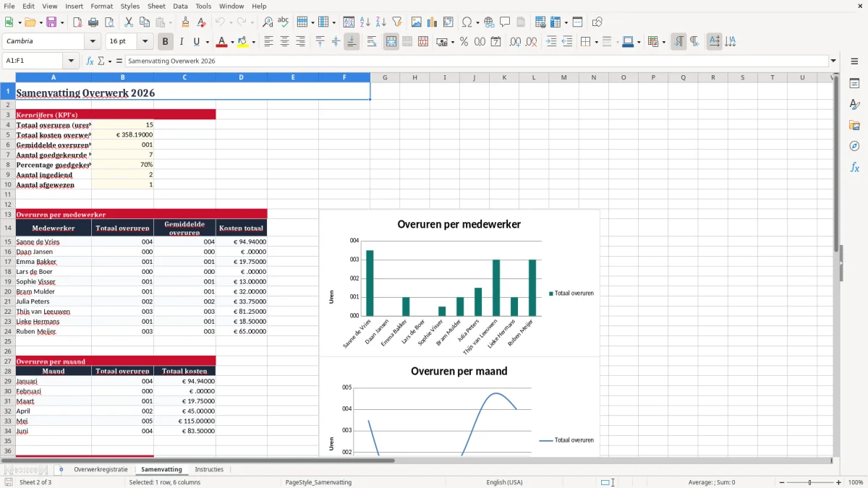Copy the selection to the clipboard
The width and height of the screenshot is (868, 488).
[144, 22]
